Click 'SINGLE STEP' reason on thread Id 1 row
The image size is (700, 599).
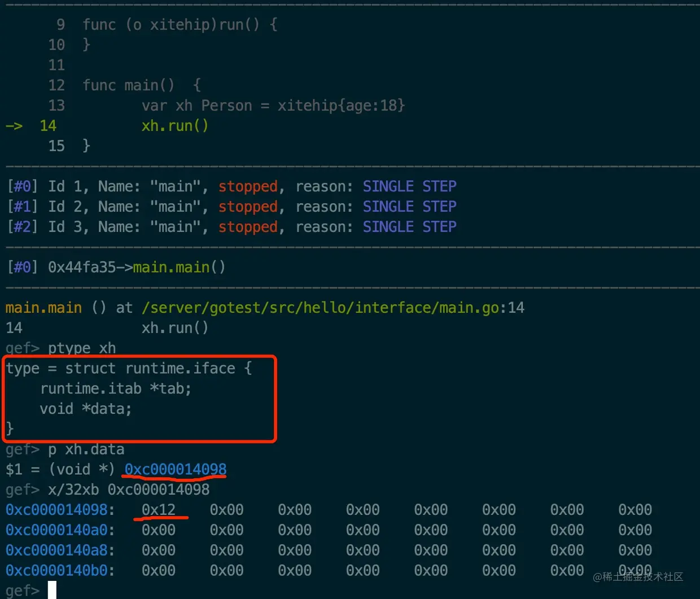[x=410, y=186]
